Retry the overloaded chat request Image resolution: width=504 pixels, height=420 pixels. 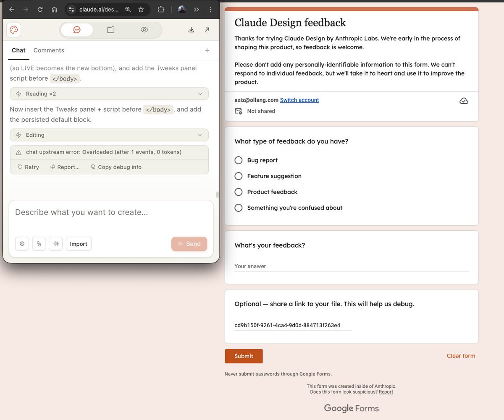[29, 167]
